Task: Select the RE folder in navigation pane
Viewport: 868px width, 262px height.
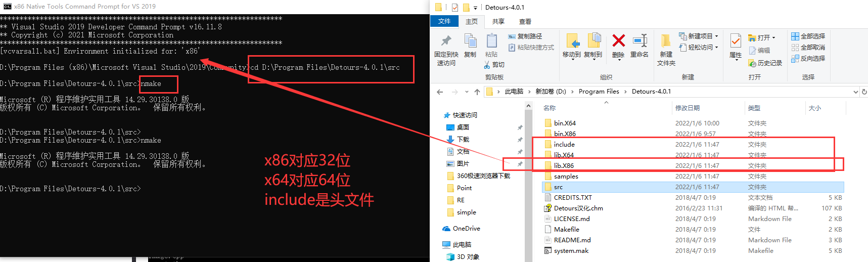Action: (x=455, y=200)
